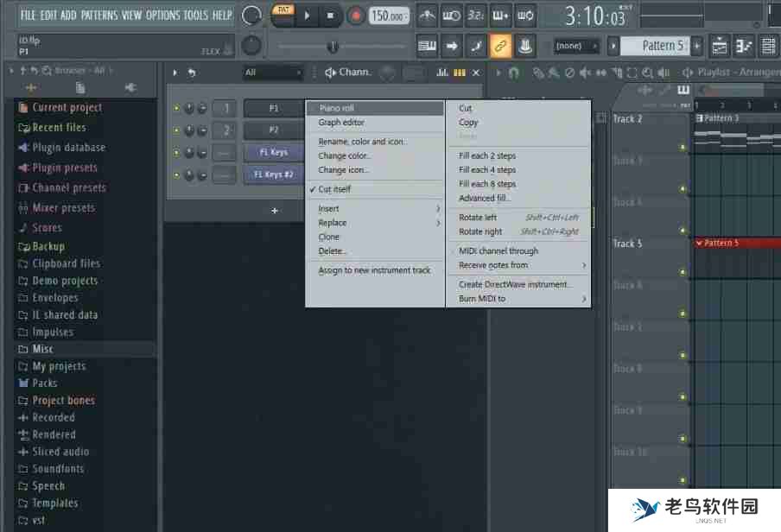The height and width of the screenshot is (532, 781).
Task: Mute FL Keys #2 channel via green LED
Action: click(176, 174)
